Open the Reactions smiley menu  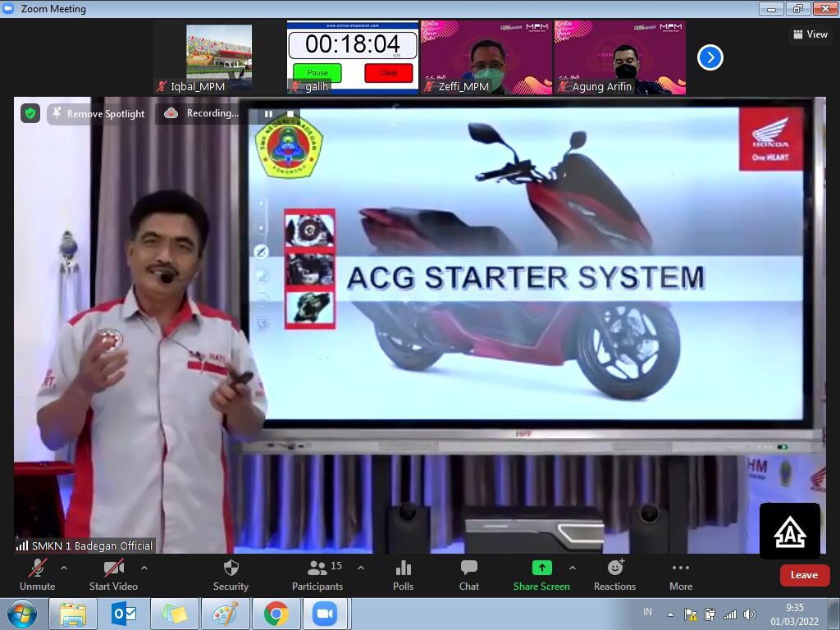coord(615,574)
